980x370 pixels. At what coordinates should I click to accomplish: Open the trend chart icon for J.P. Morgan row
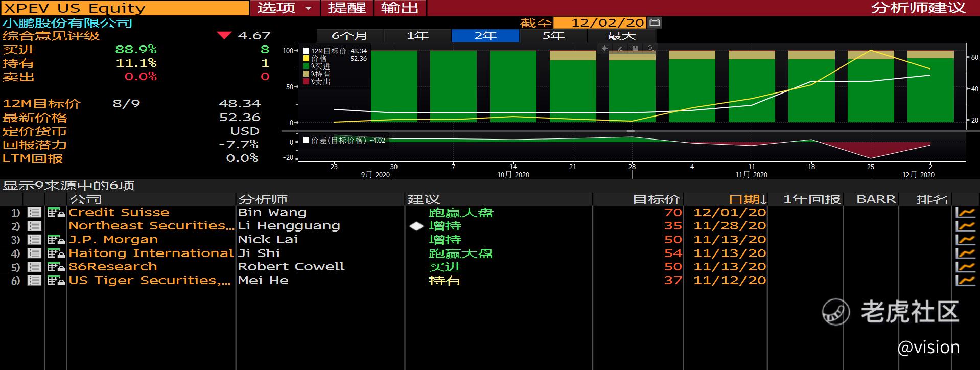965,240
